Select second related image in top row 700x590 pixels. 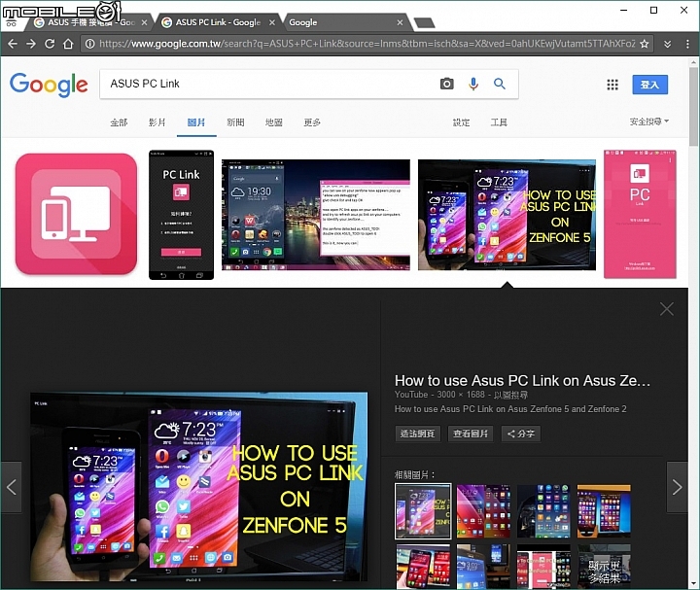[x=483, y=511]
